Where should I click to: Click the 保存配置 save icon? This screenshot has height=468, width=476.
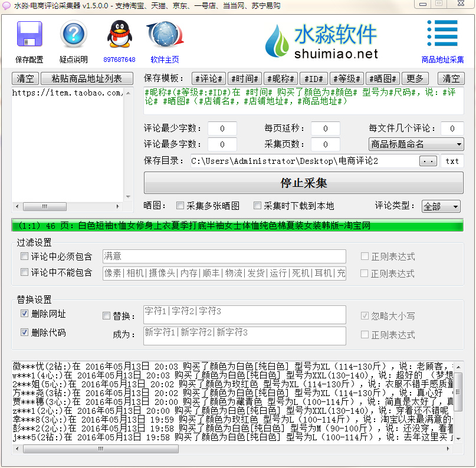click(28, 35)
